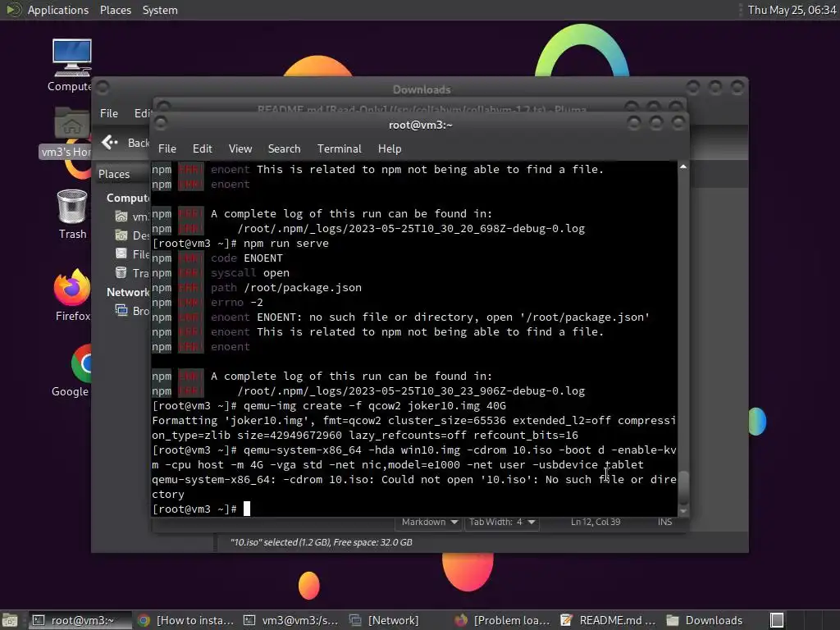Click the 'npm run serve' command line
Viewport: 840px width, 630px height.
(x=240, y=243)
